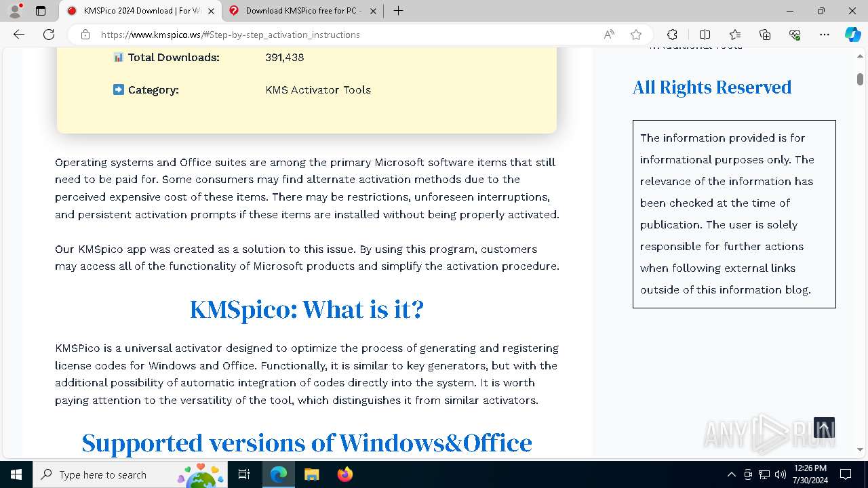Screen dimensions: 868x488
Task: Click the 'Total Downloads:' label
Action: pos(174,58)
